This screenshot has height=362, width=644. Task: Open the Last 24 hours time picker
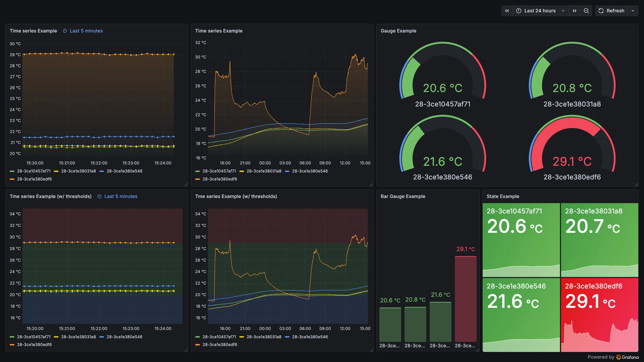(541, 11)
